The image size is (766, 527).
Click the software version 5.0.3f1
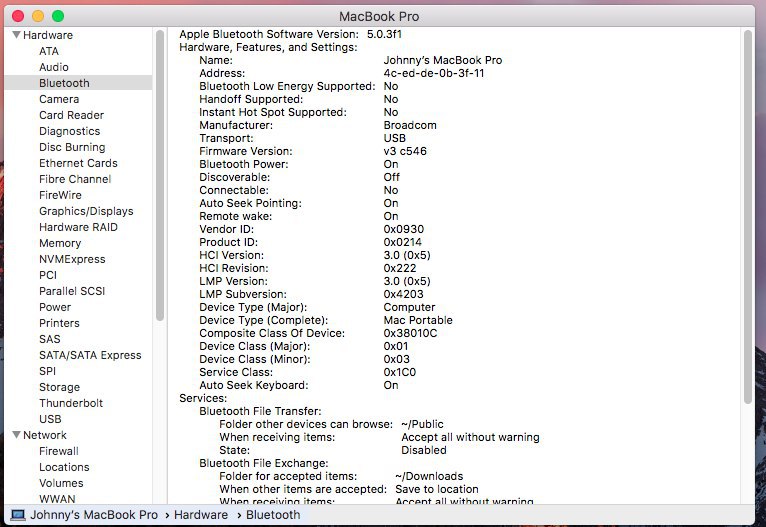coord(384,34)
